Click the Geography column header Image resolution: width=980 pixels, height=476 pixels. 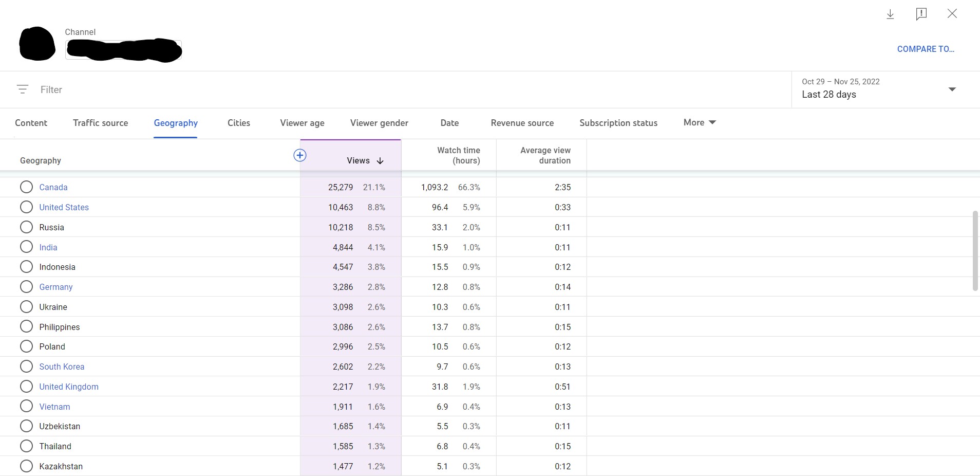[x=41, y=160]
